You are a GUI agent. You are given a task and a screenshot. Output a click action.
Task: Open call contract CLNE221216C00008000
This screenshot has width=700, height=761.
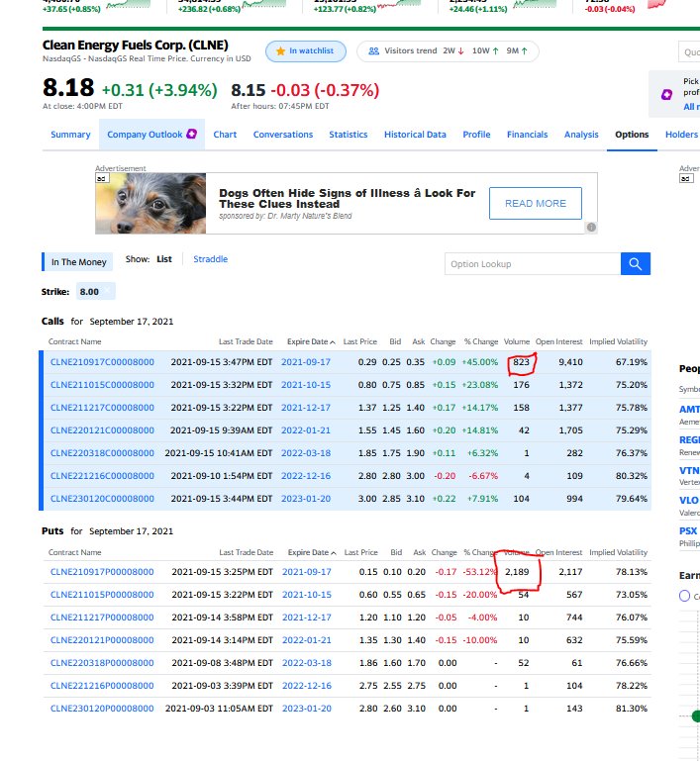pyautogui.click(x=102, y=476)
